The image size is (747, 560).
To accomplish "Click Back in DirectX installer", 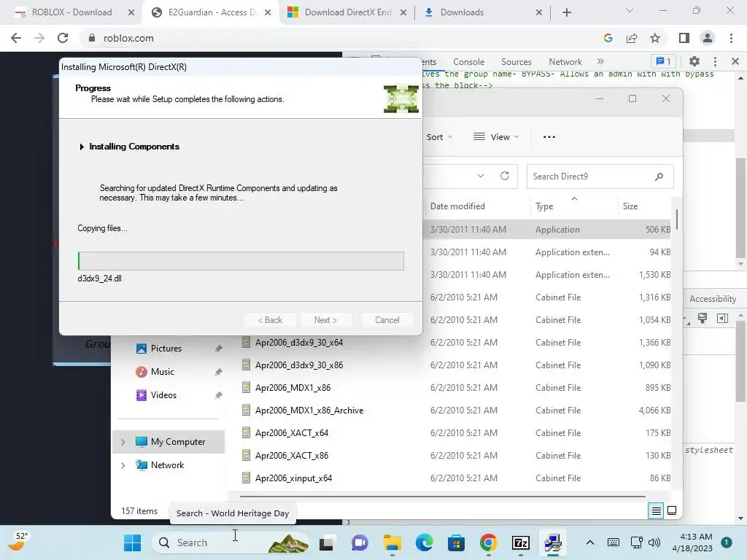I will 270,320.
